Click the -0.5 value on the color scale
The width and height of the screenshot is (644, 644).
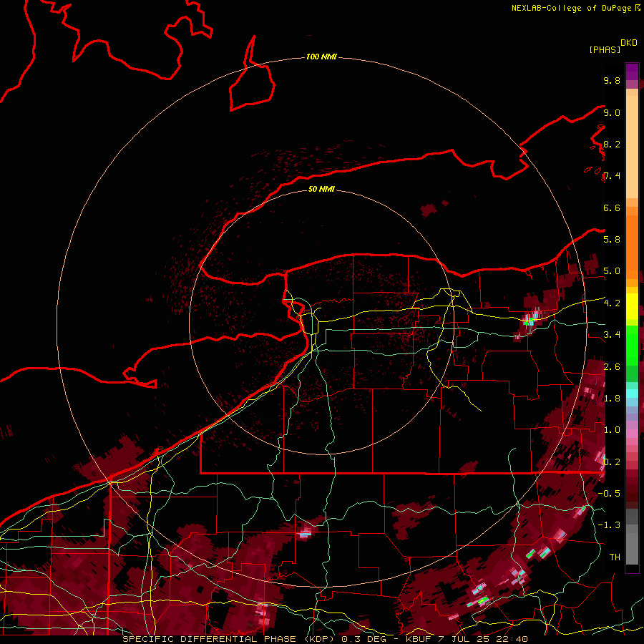[609, 493]
